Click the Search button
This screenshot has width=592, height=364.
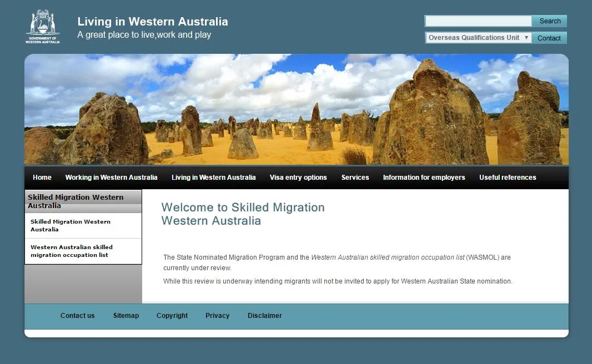[550, 21]
